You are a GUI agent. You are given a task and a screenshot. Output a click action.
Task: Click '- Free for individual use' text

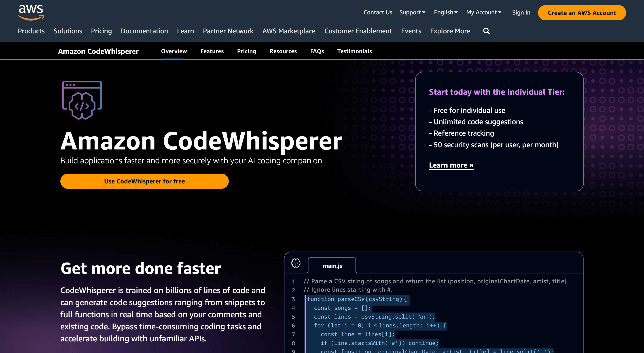click(x=467, y=110)
